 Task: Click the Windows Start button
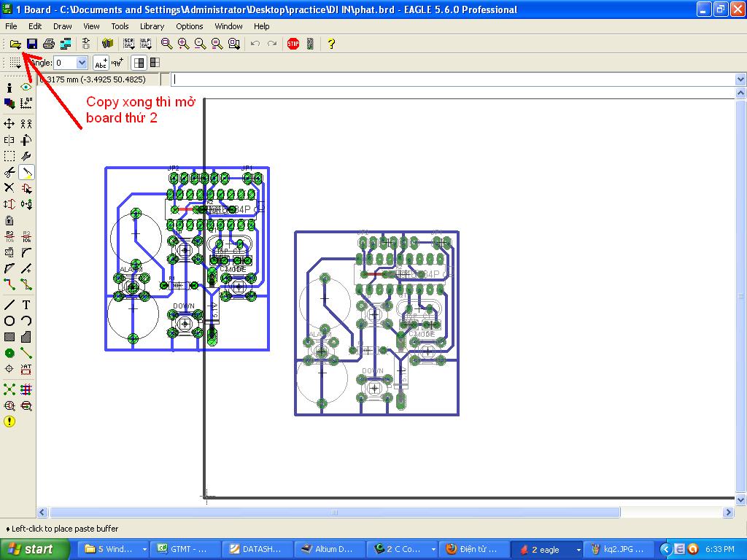coord(35,549)
